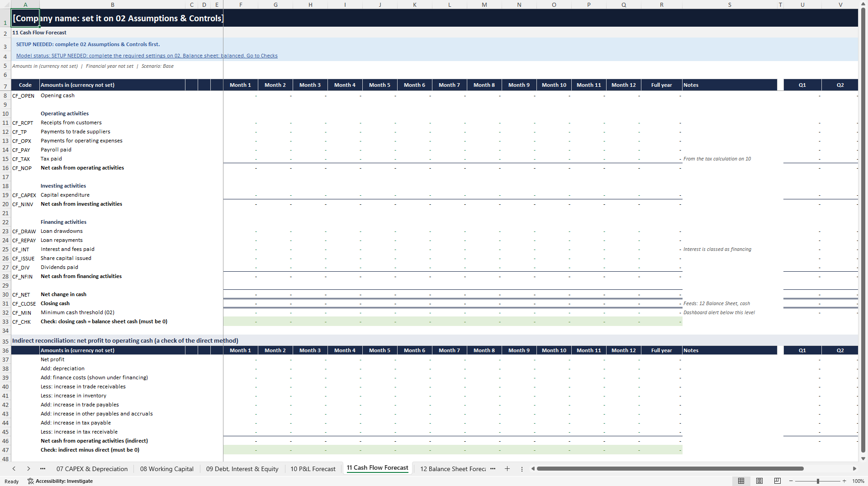The height and width of the screenshot is (486, 868).
Task: Click the scroll down arrow
Action: pos(863,458)
